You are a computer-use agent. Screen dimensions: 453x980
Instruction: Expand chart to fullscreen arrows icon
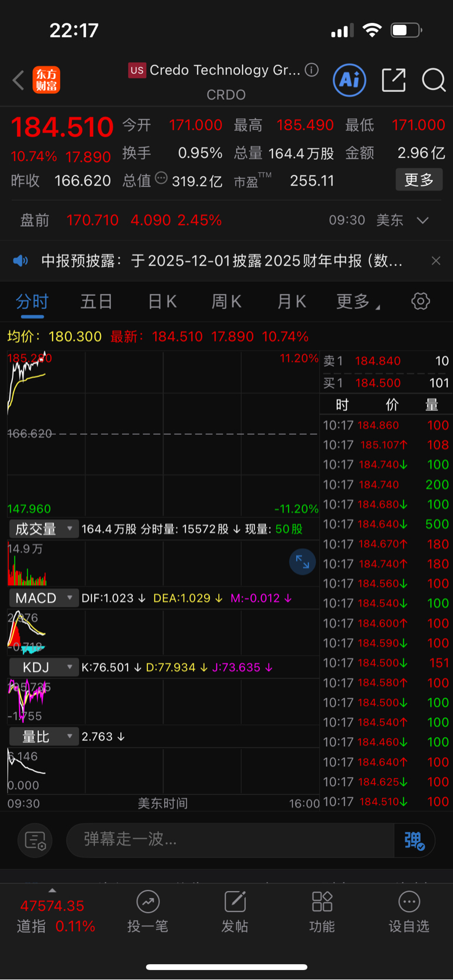303,562
